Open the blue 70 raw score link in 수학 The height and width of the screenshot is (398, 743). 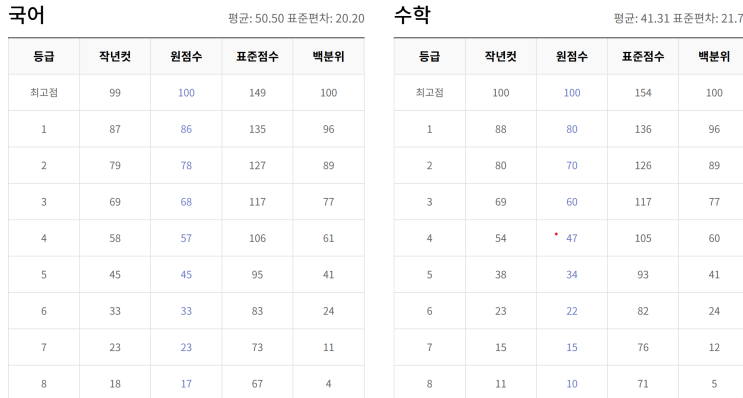click(572, 165)
